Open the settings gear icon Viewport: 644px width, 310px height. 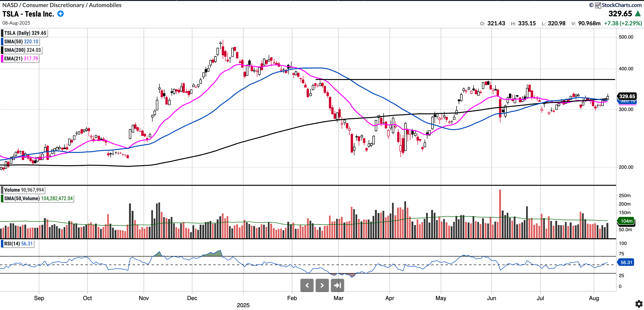click(639, 304)
